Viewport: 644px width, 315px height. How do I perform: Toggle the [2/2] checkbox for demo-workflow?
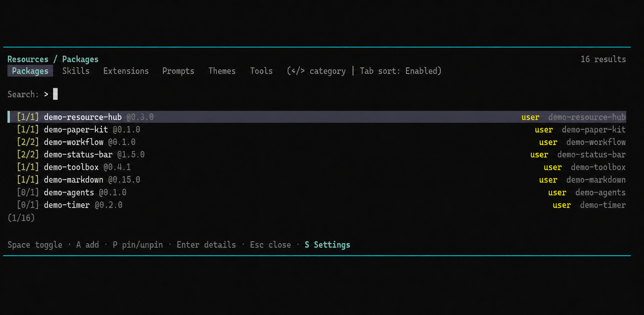[x=28, y=142]
